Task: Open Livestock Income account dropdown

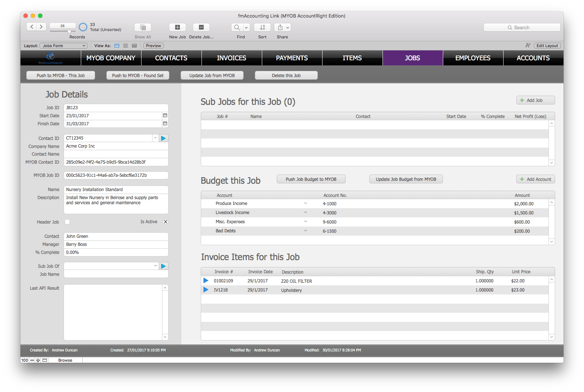Action: (306, 213)
